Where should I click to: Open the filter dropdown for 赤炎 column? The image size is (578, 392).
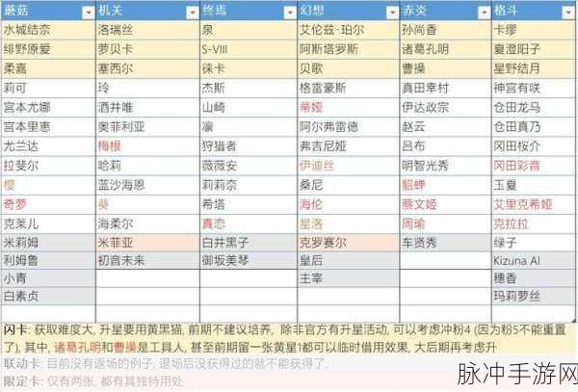pos(484,13)
